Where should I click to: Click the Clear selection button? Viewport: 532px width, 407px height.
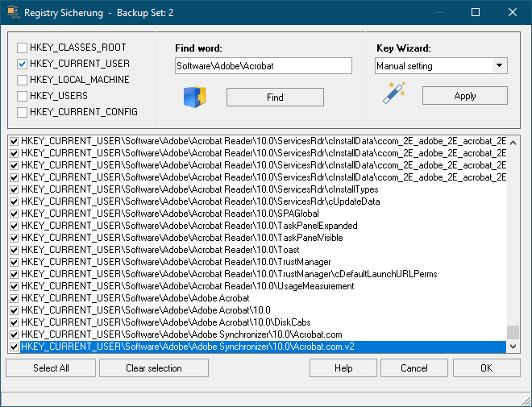pos(154,368)
